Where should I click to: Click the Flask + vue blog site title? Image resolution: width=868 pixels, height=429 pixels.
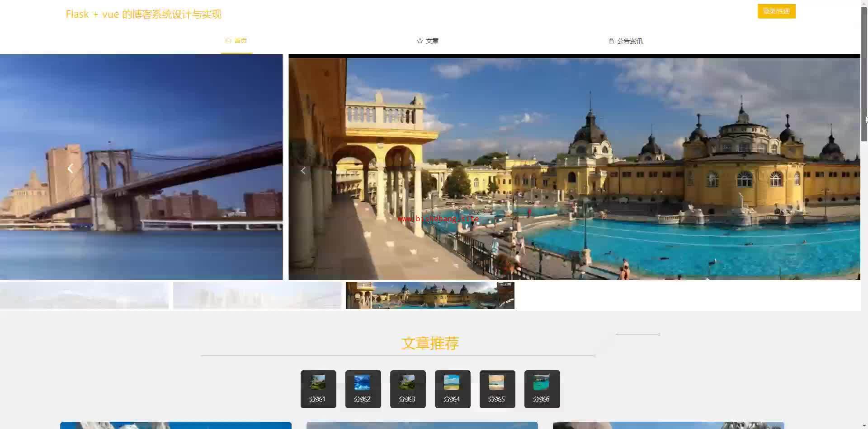(x=143, y=14)
